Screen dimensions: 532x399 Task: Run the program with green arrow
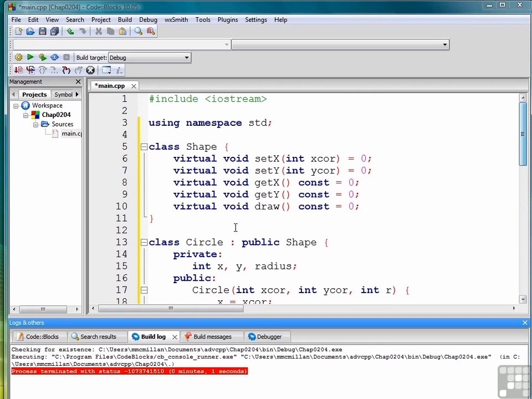(x=30, y=57)
